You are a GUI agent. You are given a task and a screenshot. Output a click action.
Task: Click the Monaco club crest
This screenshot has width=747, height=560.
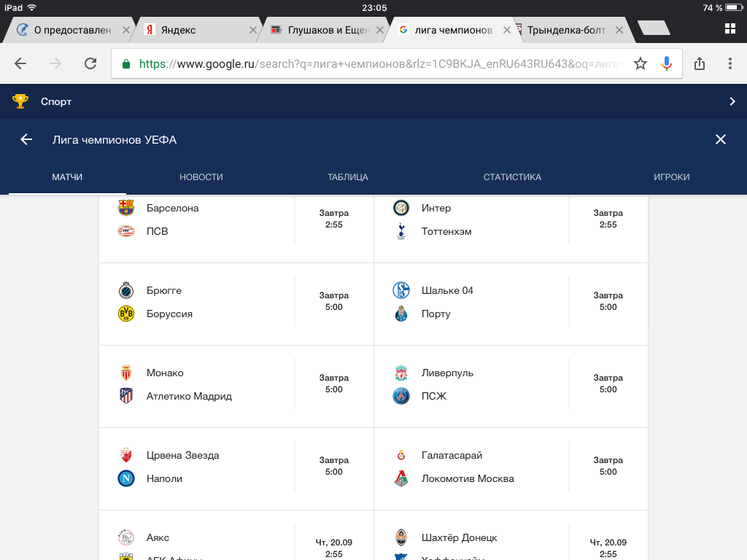coord(126,373)
